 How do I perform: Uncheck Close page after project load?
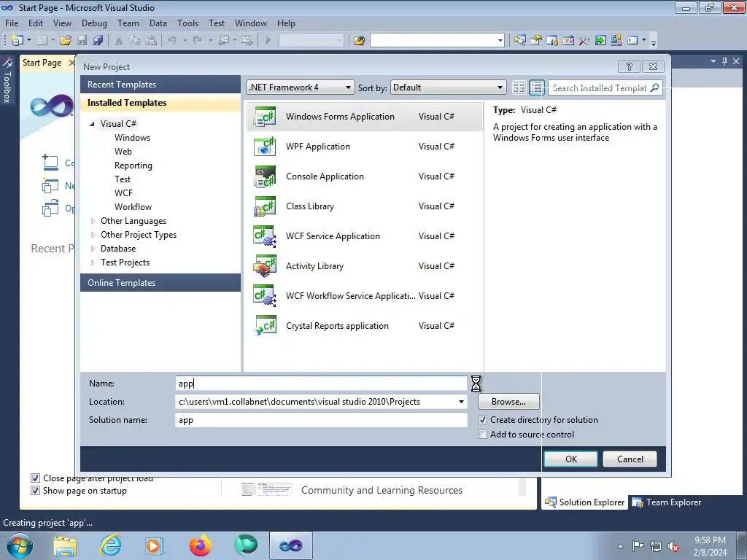point(35,478)
